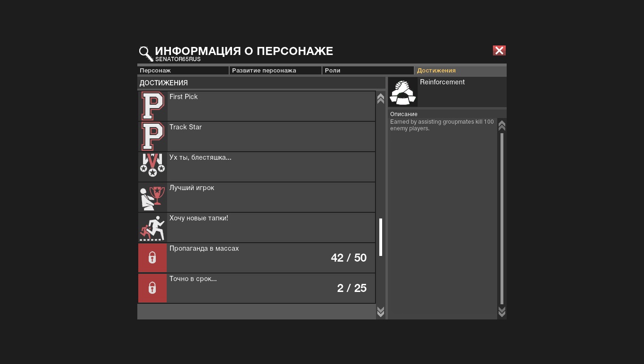
Task: Click the lock icon for Точно в срок
Action: point(152,288)
